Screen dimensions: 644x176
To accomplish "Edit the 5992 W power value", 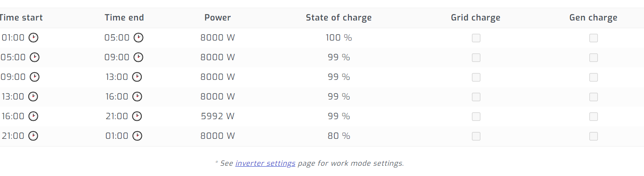I will (217, 116).
